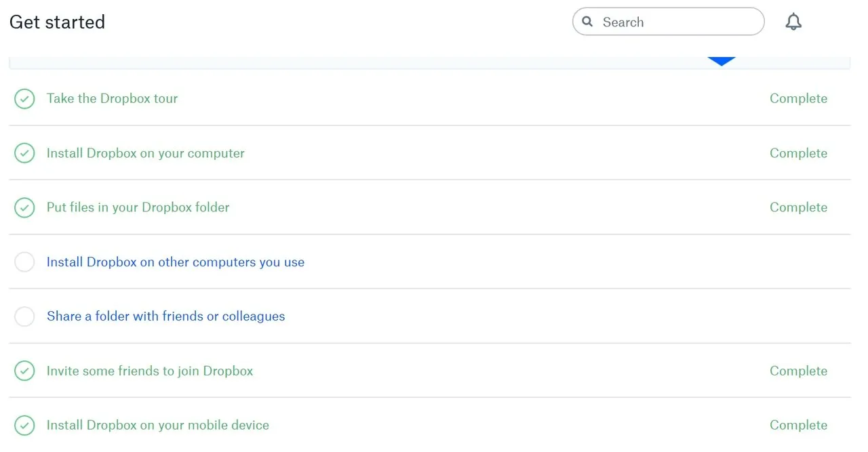Click the checkmark for Take the Dropbox tour

click(24, 99)
